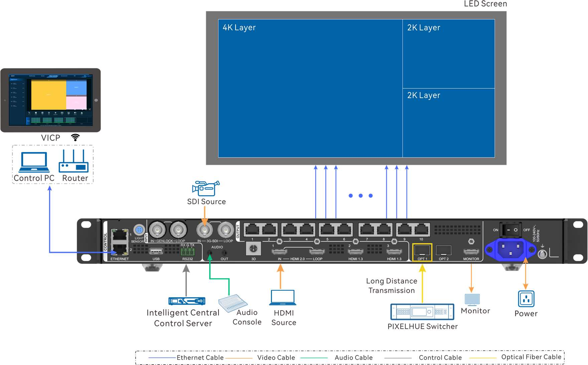This screenshot has height=365, width=588.
Task: Click 'Ethernet Cable' legend entry
Action: tap(200, 358)
